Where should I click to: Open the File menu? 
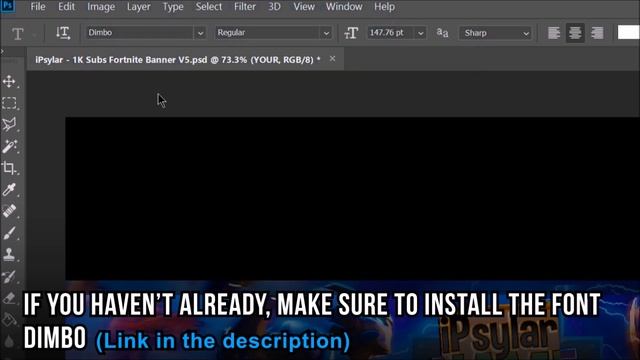pyautogui.click(x=38, y=7)
